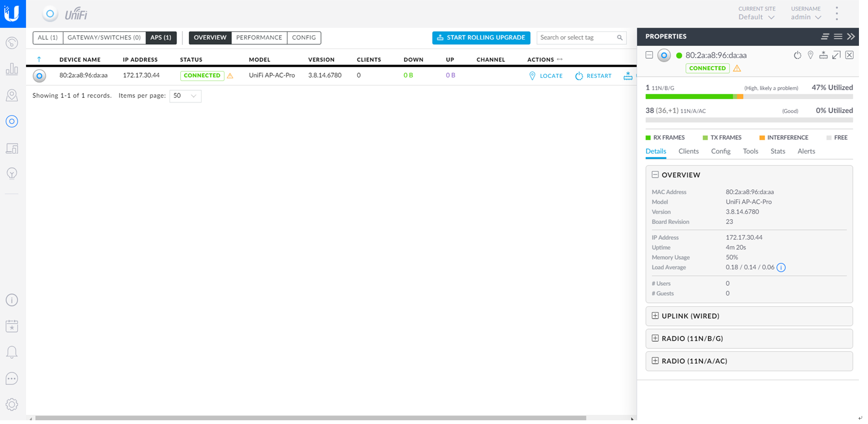Screen dimensions: 868x424
Task: Filter by GATEWAY/SWITCHES (0)
Action: [x=104, y=38]
